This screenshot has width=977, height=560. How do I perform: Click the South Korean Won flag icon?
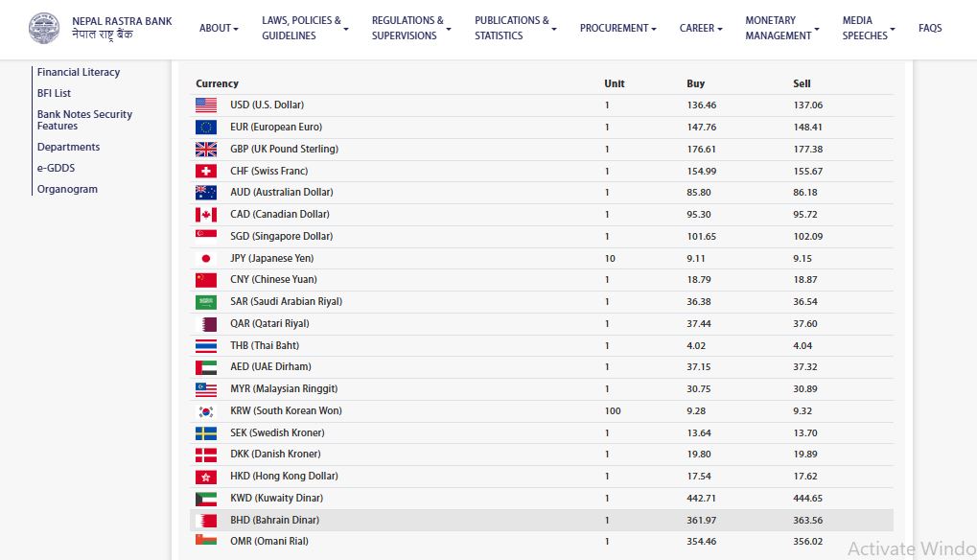tap(206, 411)
